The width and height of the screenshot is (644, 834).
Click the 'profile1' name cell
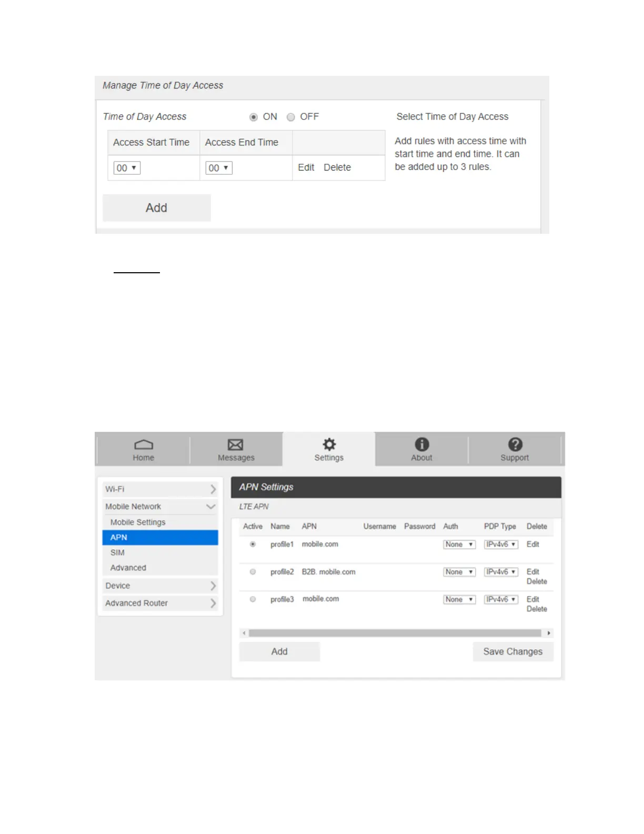click(282, 544)
